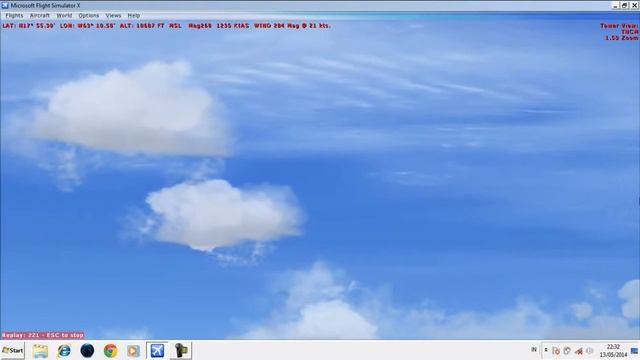The width and height of the screenshot is (640, 360).
Task: Open Action Center flag tray icon
Action: [556, 351]
